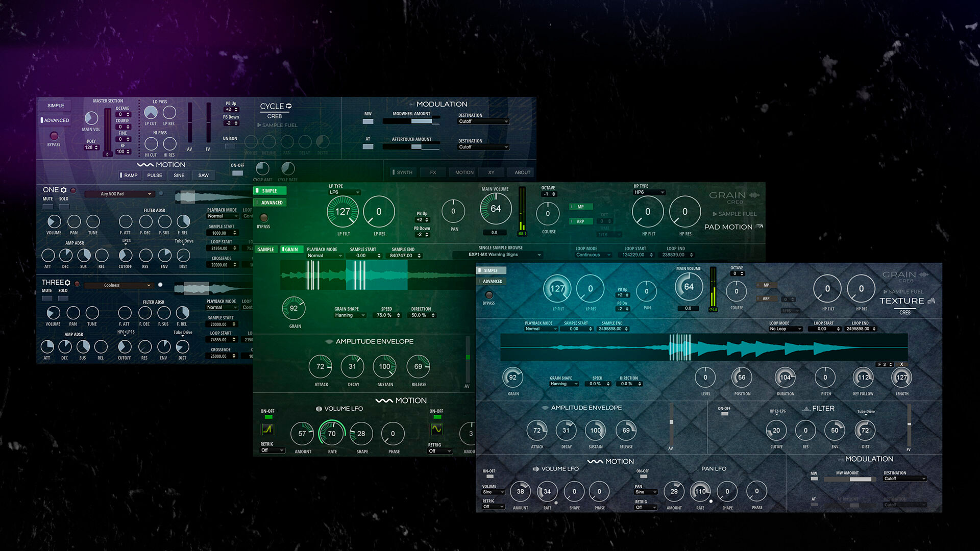This screenshot has height=551, width=980.
Task: Open Coolness preset dropdown
Action: (119, 285)
